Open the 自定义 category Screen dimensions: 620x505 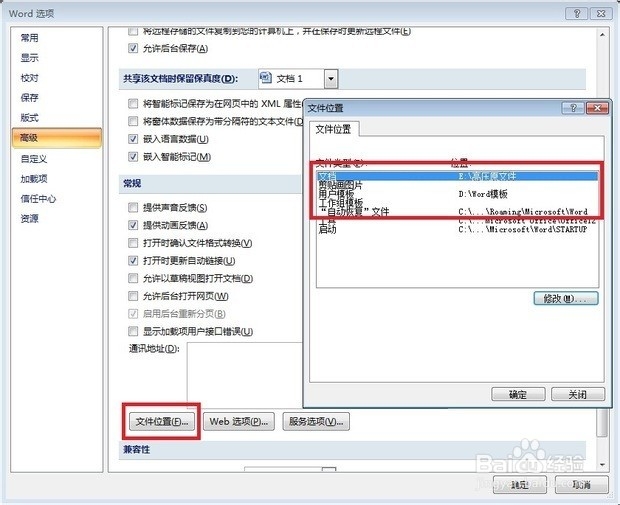pyautogui.click(x=34, y=159)
